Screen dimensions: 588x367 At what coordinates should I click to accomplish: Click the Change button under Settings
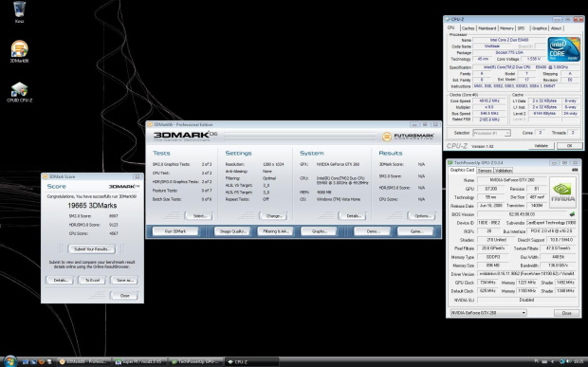(x=273, y=216)
